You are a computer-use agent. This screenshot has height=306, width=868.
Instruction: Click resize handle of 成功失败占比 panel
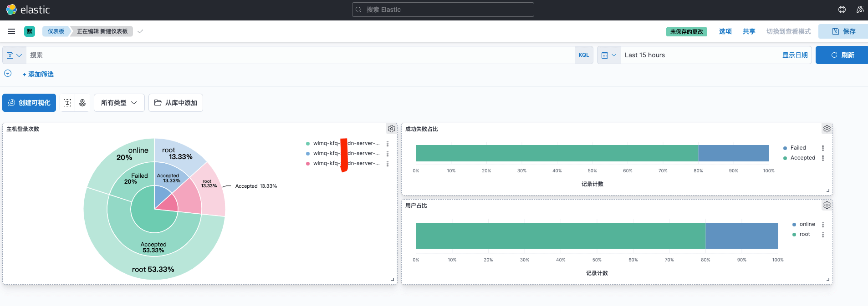pos(828,191)
